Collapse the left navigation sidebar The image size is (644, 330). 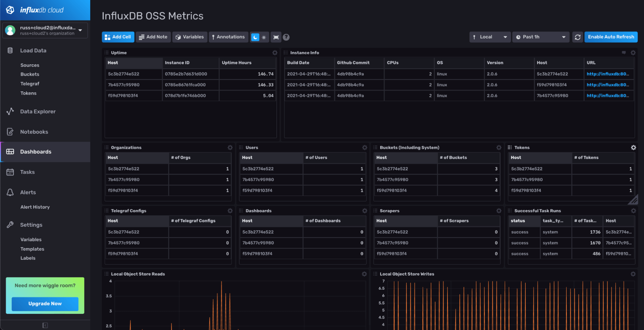45,325
